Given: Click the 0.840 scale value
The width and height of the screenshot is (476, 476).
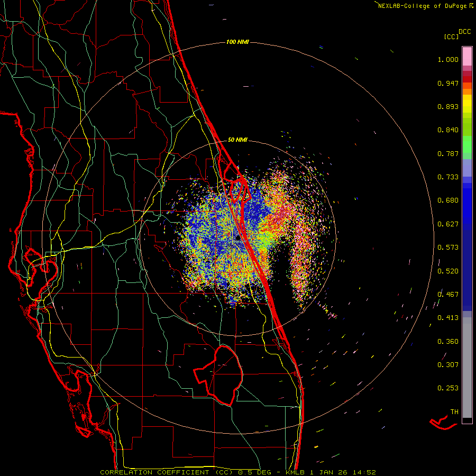Looking at the screenshot, I should (x=448, y=130).
